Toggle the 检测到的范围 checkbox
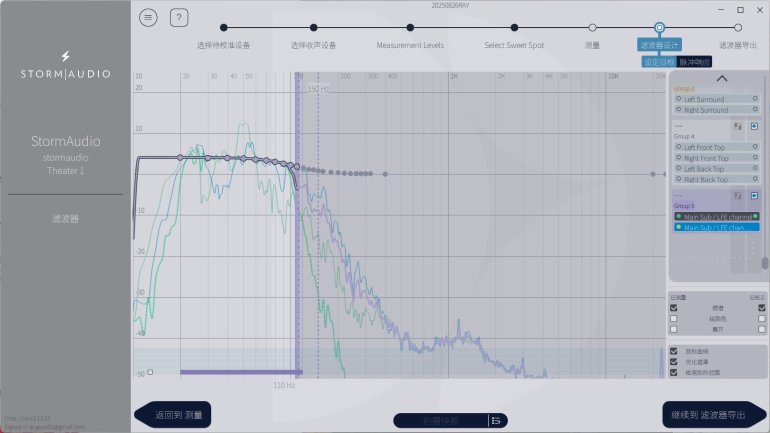Viewport: 770px width, 433px height. pyautogui.click(x=674, y=372)
